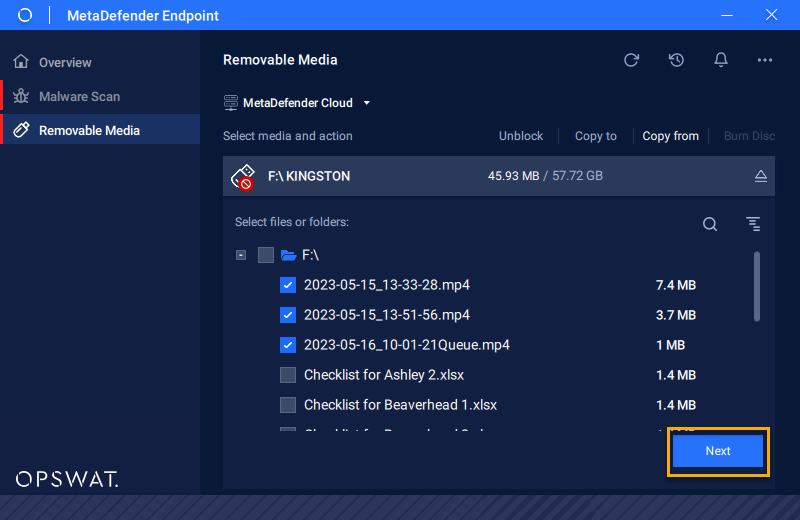Viewport: 800px width, 520px height.
Task: Eject the F:\ KINGSTON drive
Action: tap(760, 176)
